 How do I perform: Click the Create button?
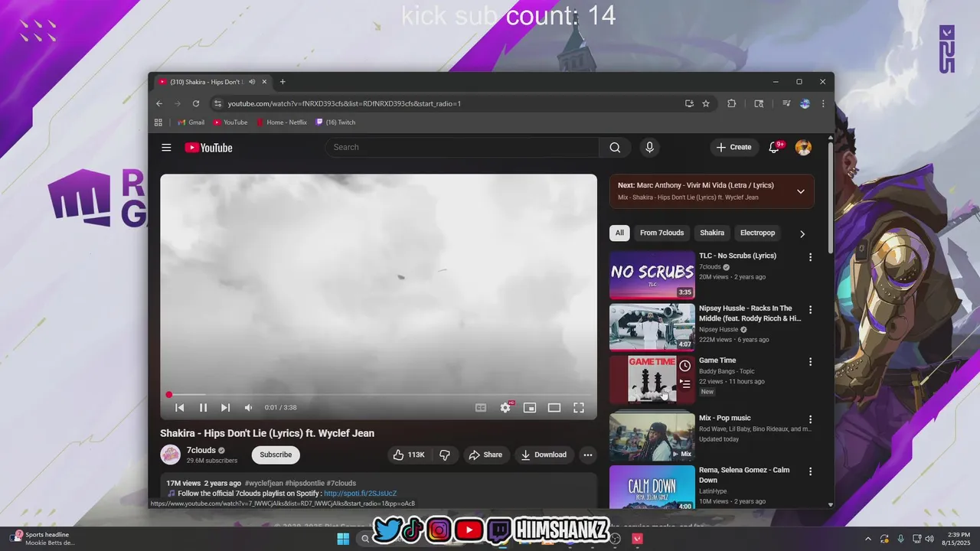[734, 148]
